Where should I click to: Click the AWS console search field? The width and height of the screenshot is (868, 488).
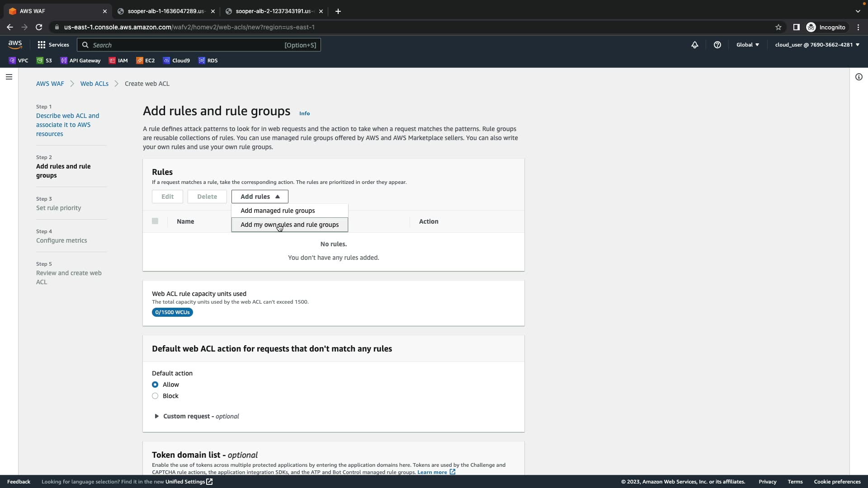coord(185,45)
